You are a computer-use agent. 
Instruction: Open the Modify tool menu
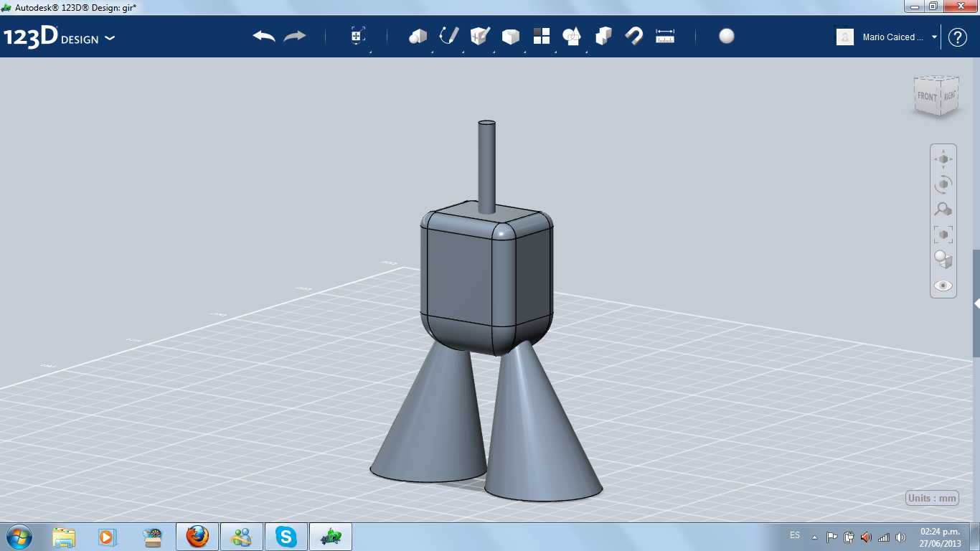pyautogui.click(x=511, y=36)
